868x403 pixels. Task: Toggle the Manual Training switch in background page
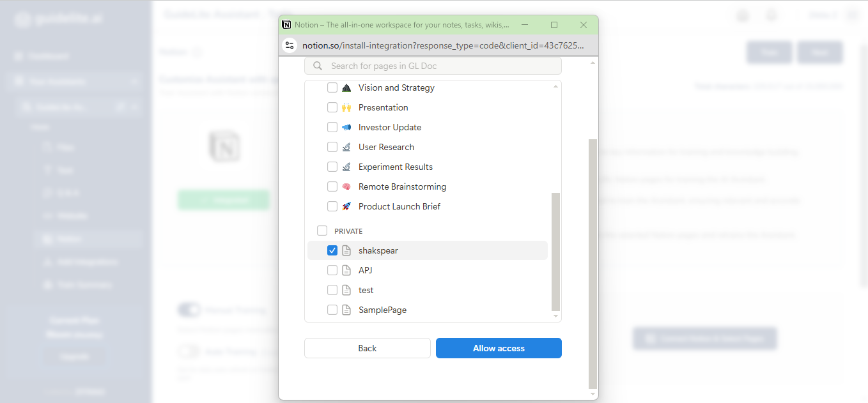click(189, 310)
